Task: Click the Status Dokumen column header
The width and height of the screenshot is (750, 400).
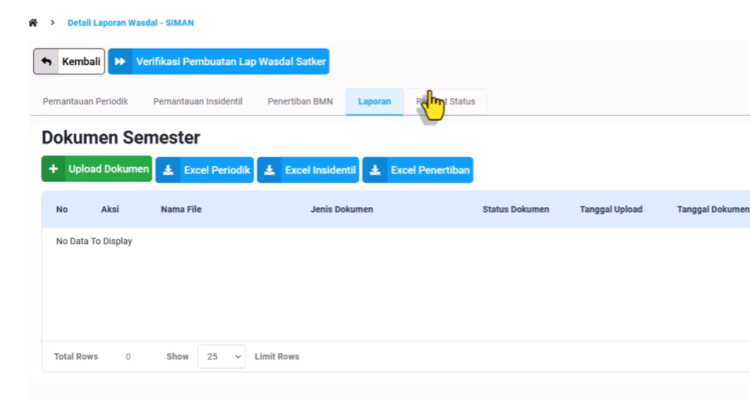Action: point(516,209)
